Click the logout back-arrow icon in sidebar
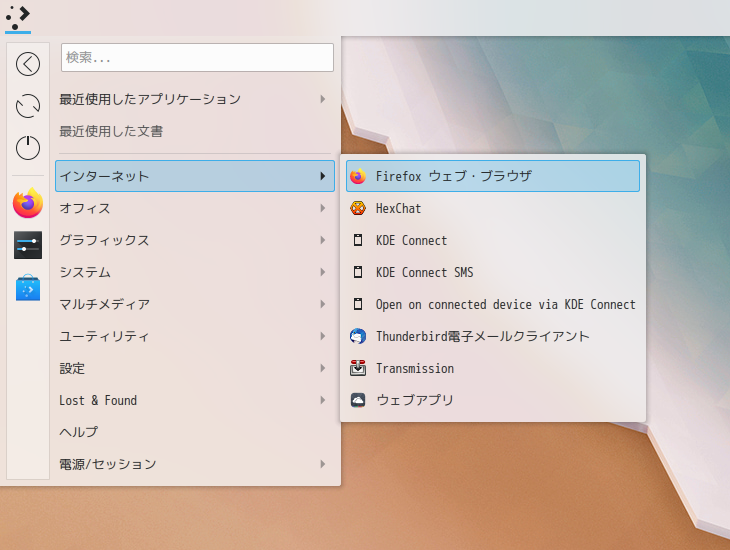Screen dimensions: 730x550 tap(28, 64)
